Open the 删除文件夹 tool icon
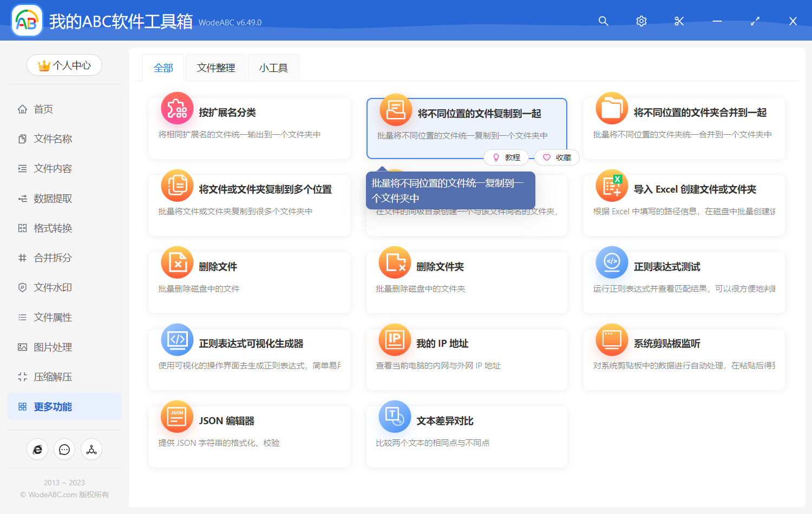This screenshot has height=514, width=812. (395, 262)
